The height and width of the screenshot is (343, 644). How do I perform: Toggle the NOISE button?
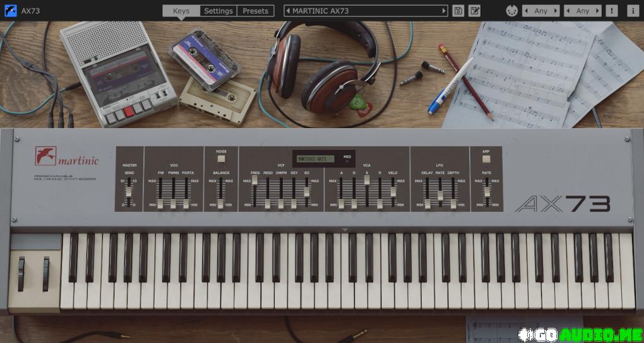(x=222, y=159)
